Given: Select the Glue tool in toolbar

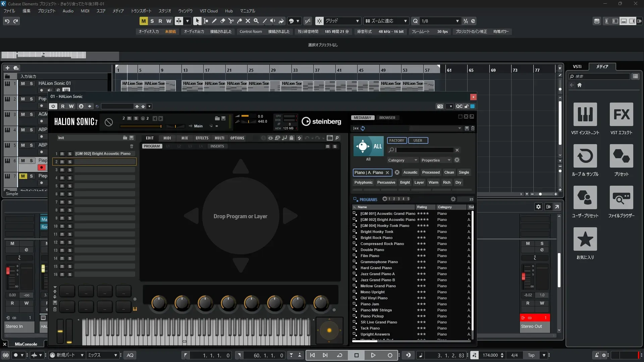Looking at the screenshot, I should pos(239,21).
